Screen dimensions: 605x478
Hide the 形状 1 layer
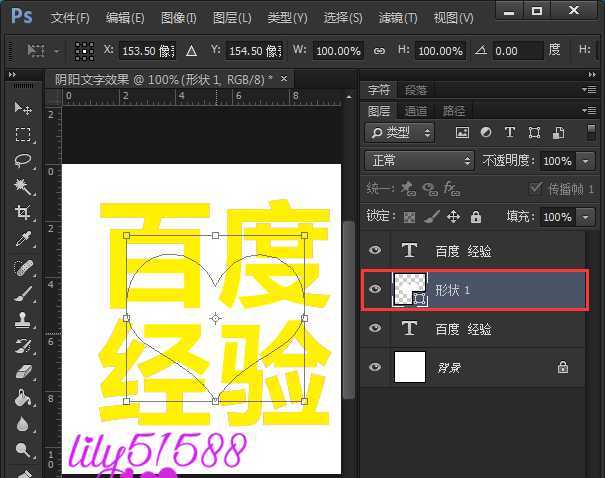click(x=375, y=290)
